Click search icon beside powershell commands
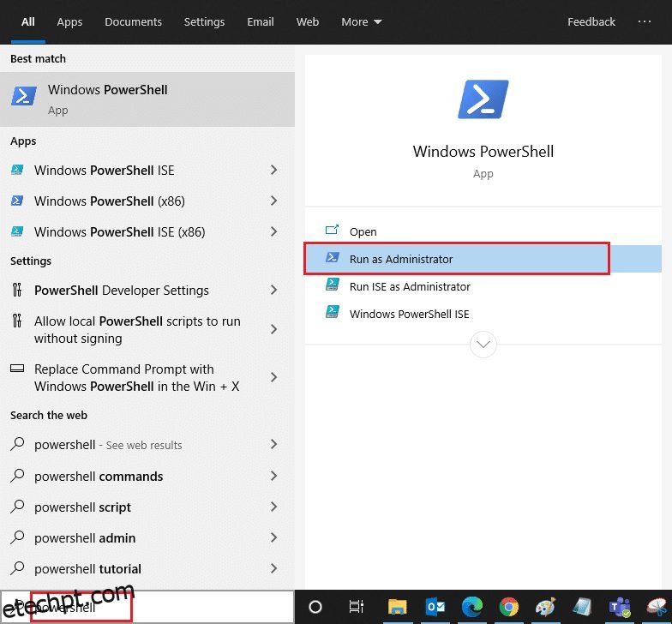 point(17,475)
